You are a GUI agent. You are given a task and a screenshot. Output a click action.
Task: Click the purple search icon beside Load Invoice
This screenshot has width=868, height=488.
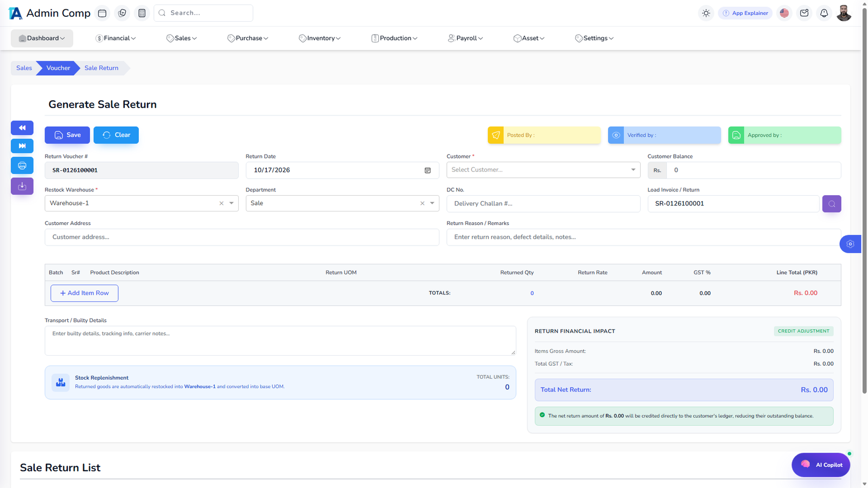(x=832, y=204)
